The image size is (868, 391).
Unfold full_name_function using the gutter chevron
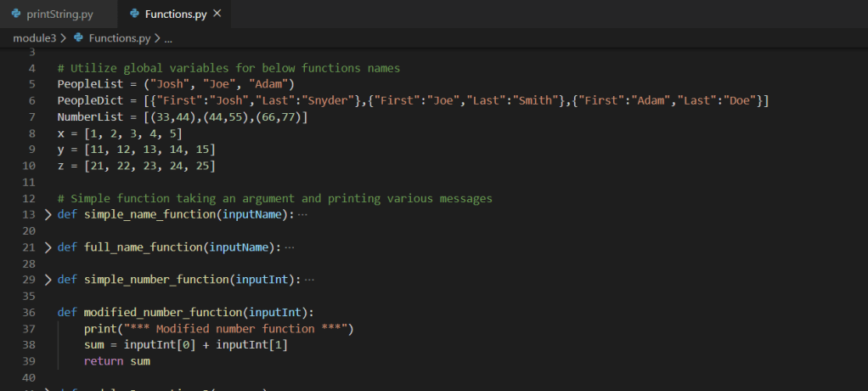48,247
